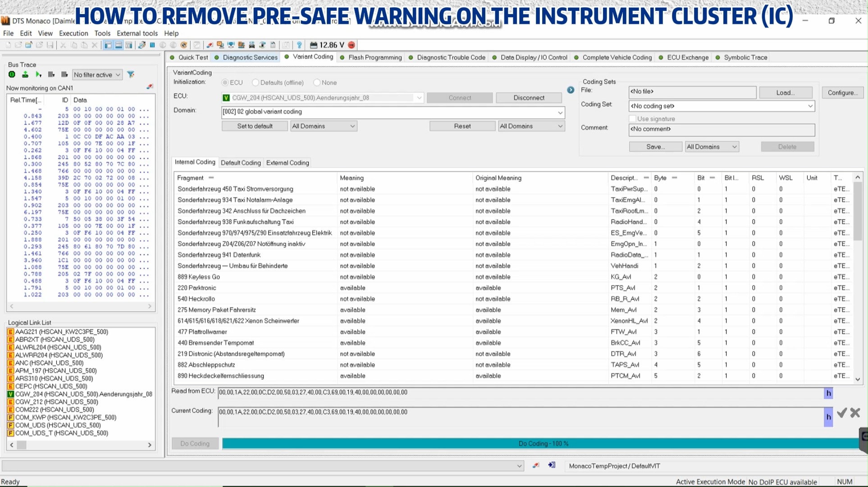Click the Bus Trace filter funnel icon
This screenshot has width=868, height=487.
pyautogui.click(x=131, y=74)
